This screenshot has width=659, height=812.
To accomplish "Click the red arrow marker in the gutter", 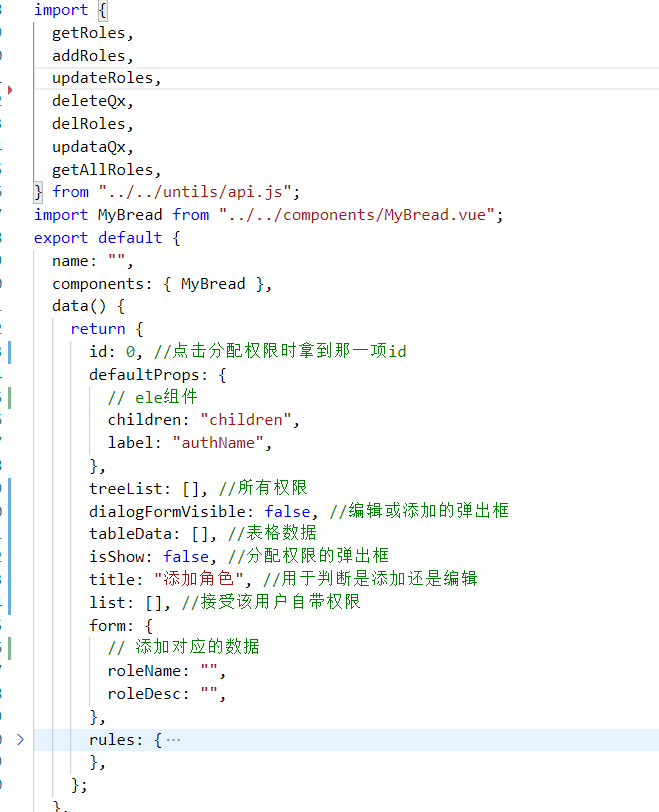I will tap(10, 90).
